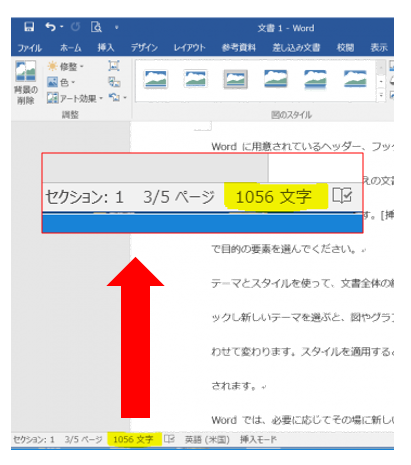Screen dimensions: 411x465
Task: Expand Customize Quick Access Toolbar arrow
Action: pos(117,27)
